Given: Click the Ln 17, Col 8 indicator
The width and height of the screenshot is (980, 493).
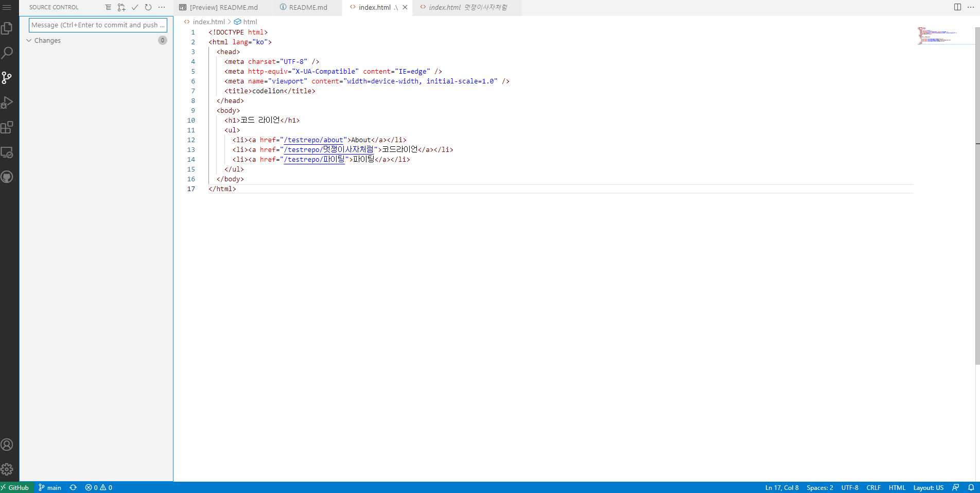Looking at the screenshot, I should [782, 487].
